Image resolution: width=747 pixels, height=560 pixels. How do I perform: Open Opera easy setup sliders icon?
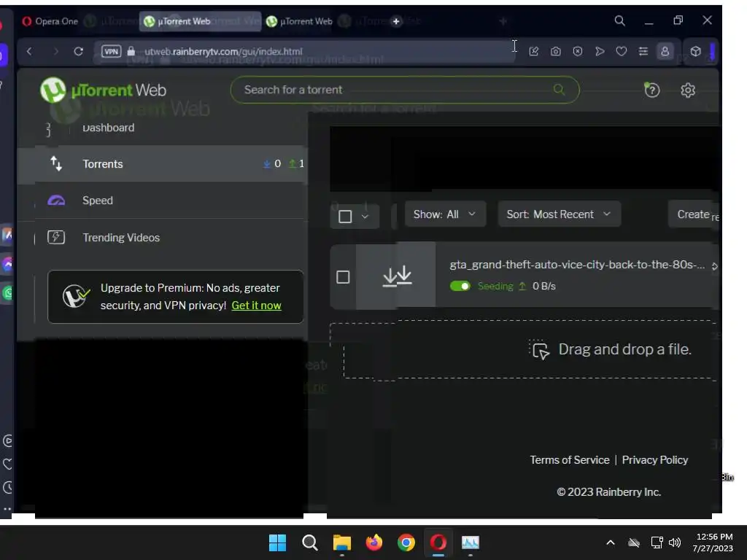coord(643,52)
